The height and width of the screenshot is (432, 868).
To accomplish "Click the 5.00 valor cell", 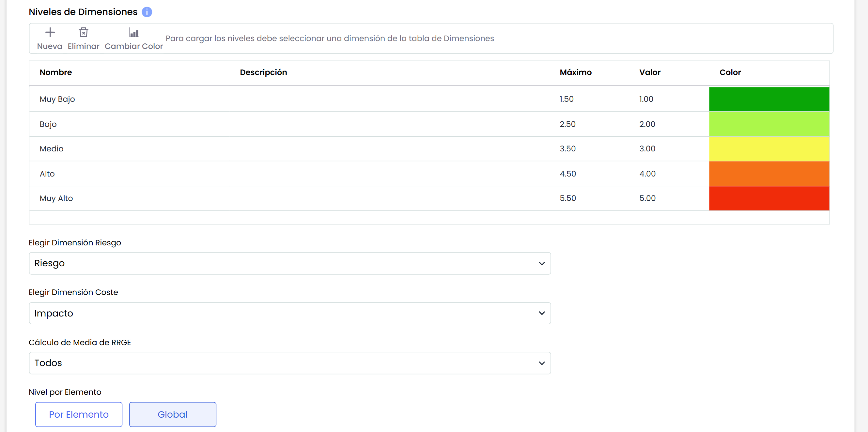I will tap(648, 198).
